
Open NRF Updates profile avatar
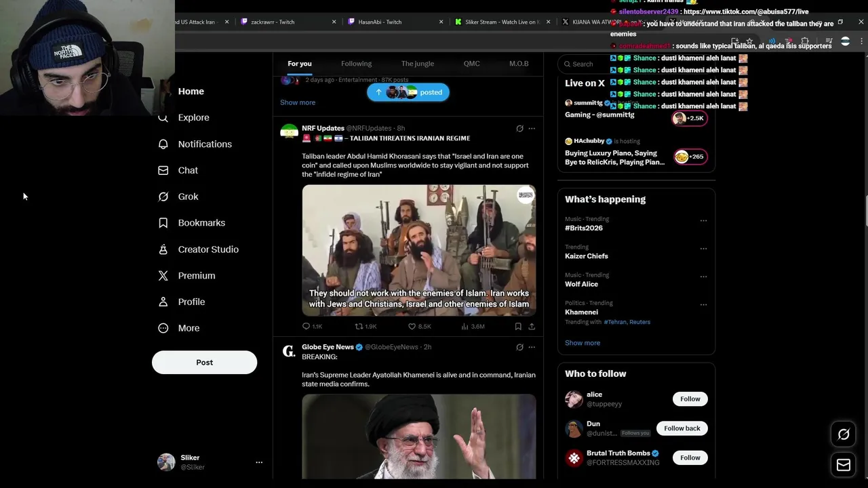point(290,132)
